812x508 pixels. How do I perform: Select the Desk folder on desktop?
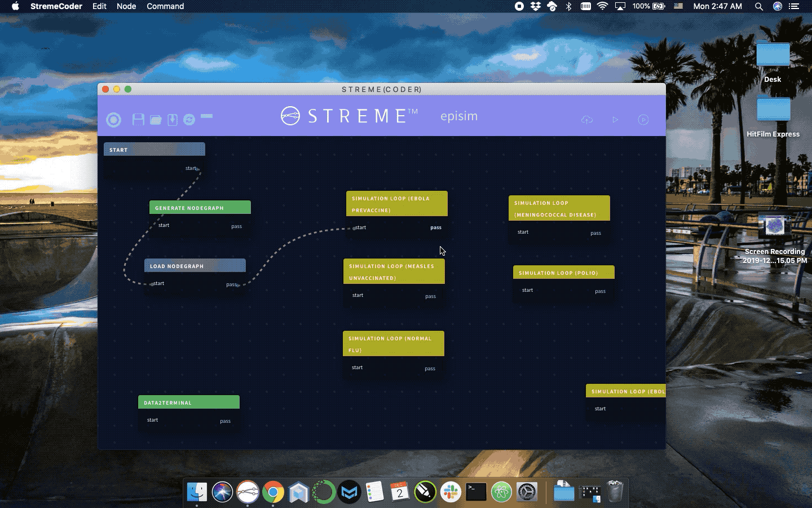[x=773, y=55]
